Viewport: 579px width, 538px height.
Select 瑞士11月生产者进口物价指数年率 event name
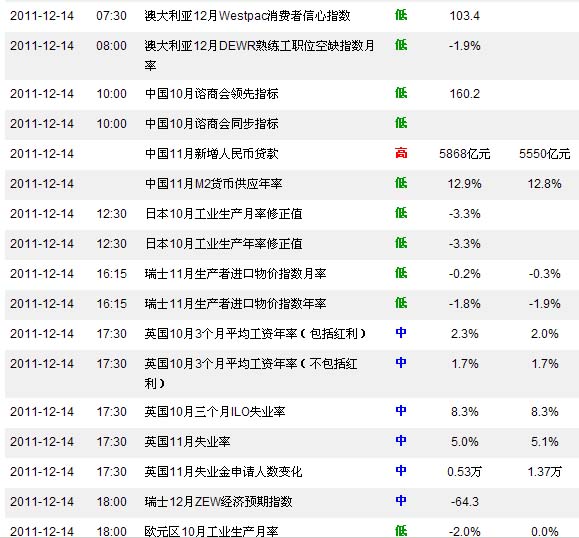236,304
